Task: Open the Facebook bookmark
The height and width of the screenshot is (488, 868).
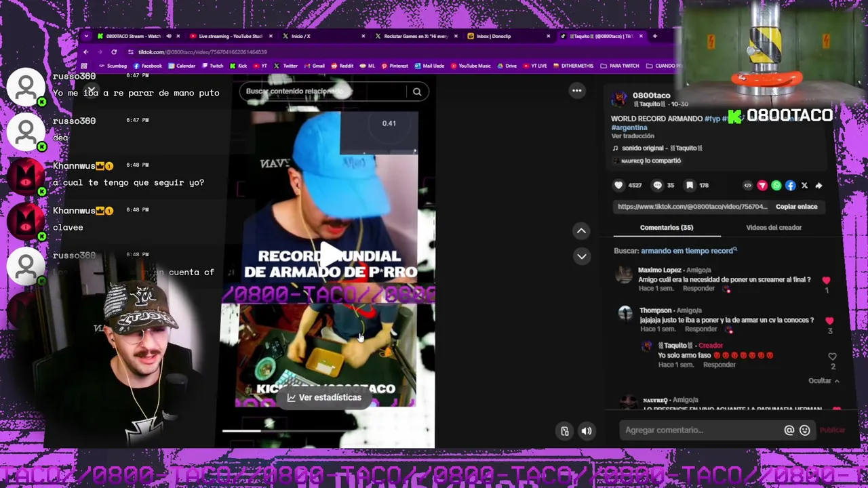Action: point(148,66)
